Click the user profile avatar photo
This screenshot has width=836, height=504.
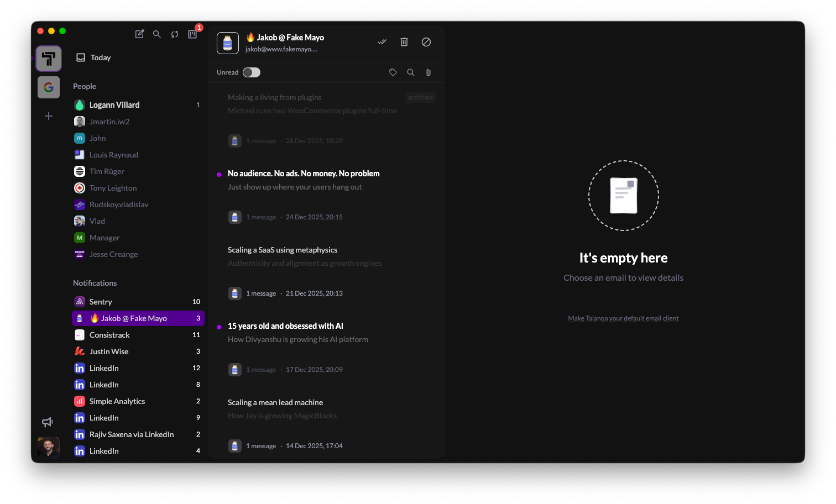click(x=49, y=447)
